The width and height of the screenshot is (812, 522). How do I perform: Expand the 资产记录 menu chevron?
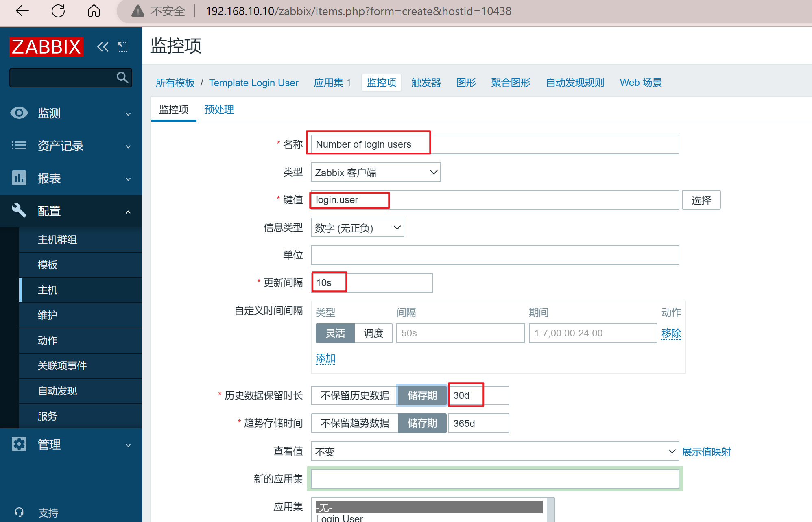(128, 147)
